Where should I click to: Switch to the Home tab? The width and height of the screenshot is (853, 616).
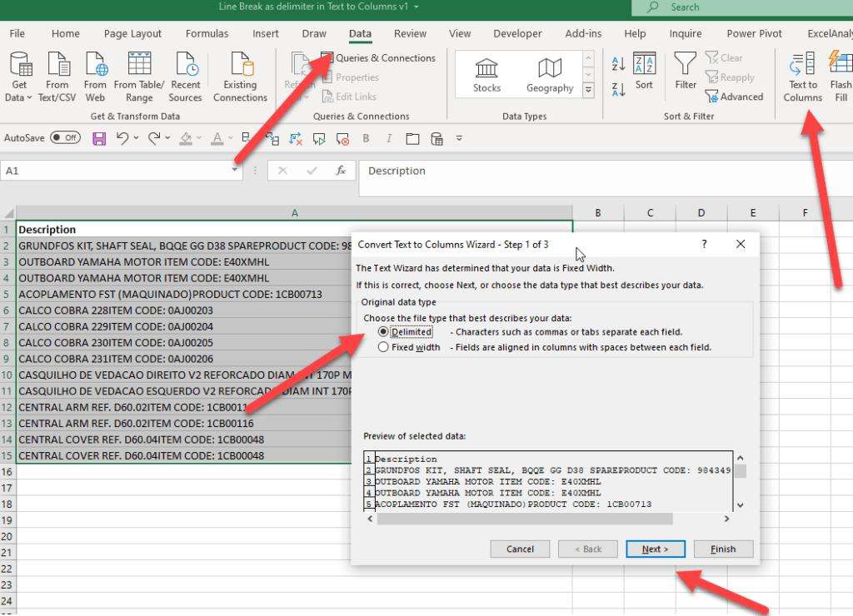65,33
